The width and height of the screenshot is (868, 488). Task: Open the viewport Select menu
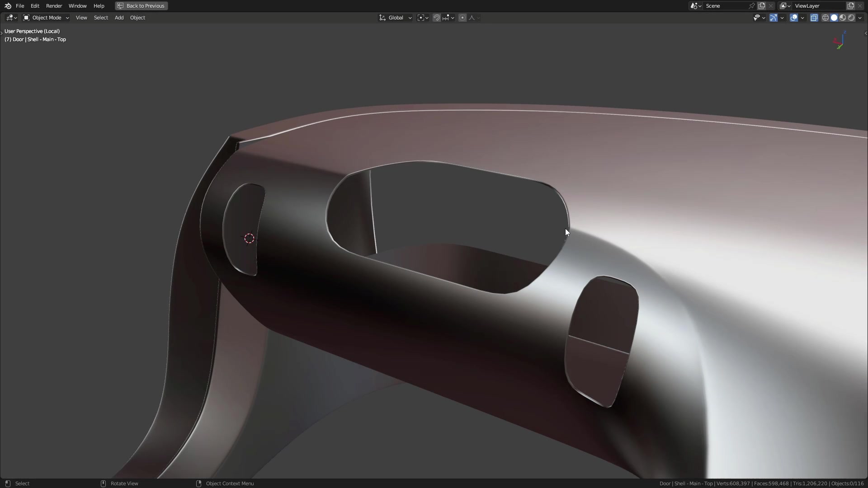[x=101, y=18]
